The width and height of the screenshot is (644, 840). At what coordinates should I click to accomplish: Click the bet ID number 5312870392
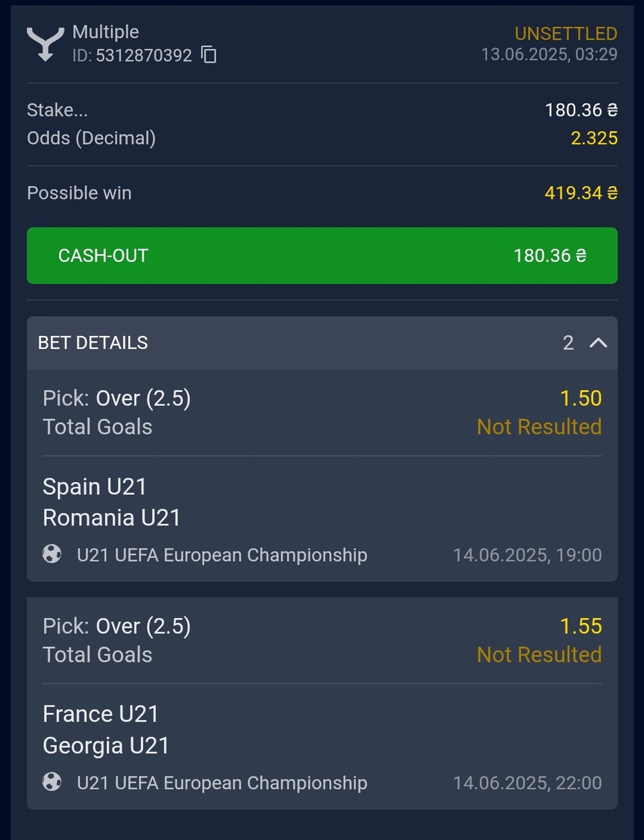[144, 56]
